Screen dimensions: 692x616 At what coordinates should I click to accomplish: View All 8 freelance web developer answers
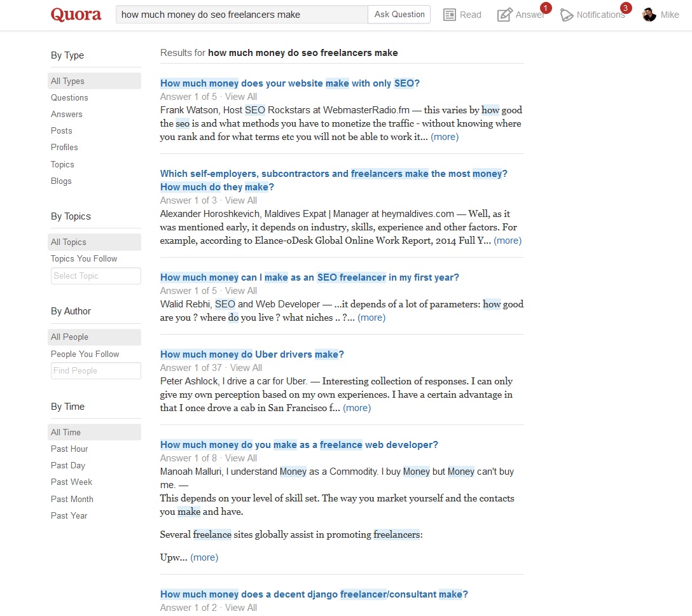(241, 458)
